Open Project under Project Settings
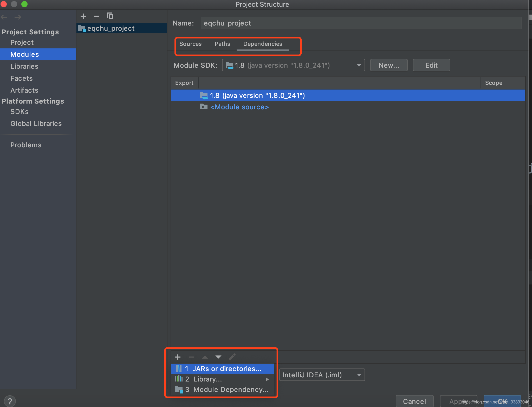The height and width of the screenshot is (407, 532). (22, 42)
